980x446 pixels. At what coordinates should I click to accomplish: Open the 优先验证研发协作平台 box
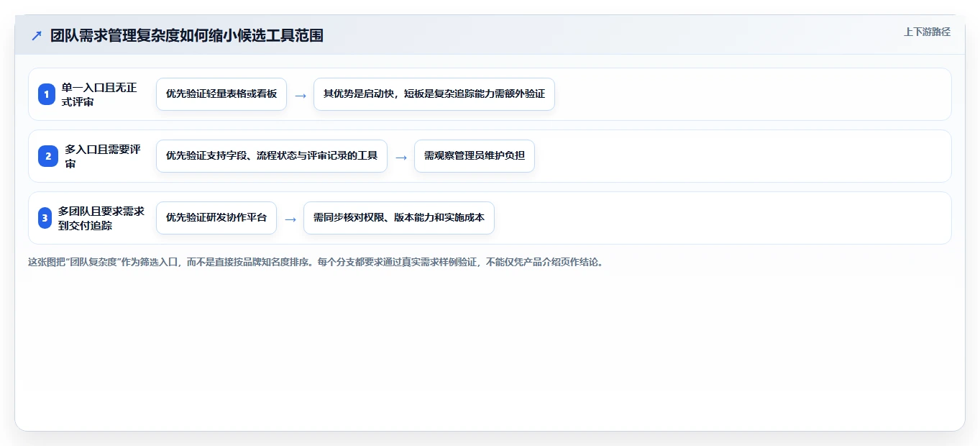click(x=216, y=218)
